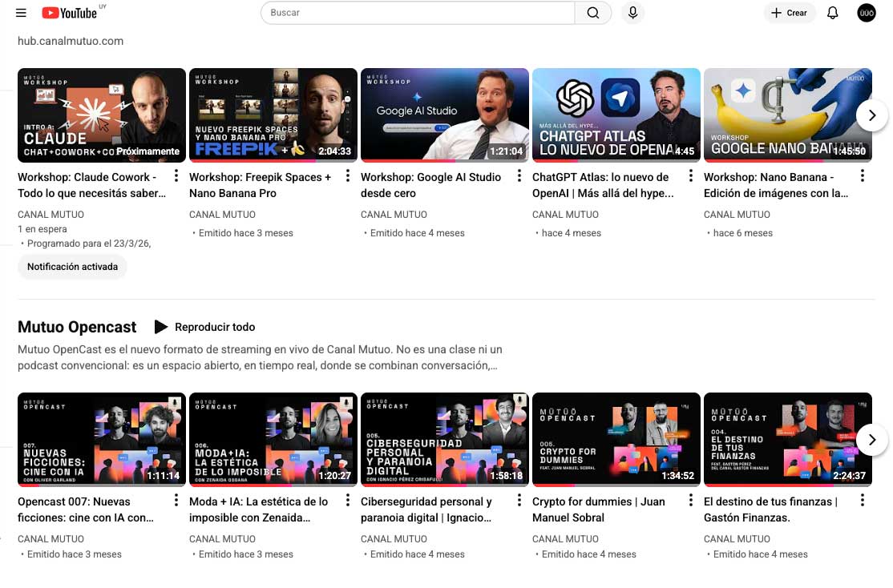The width and height of the screenshot is (893, 588).
Task: Open the Crear menu
Action: click(x=789, y=12)
